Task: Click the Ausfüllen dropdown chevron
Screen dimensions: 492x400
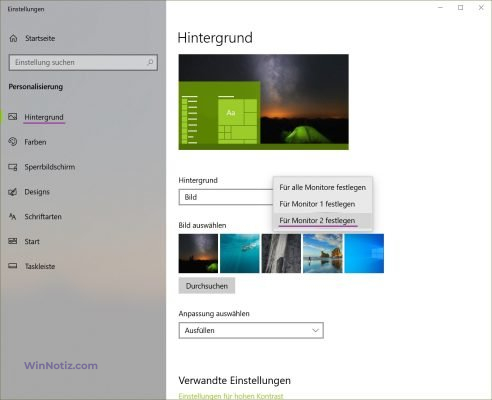Action: click(315, 330)
